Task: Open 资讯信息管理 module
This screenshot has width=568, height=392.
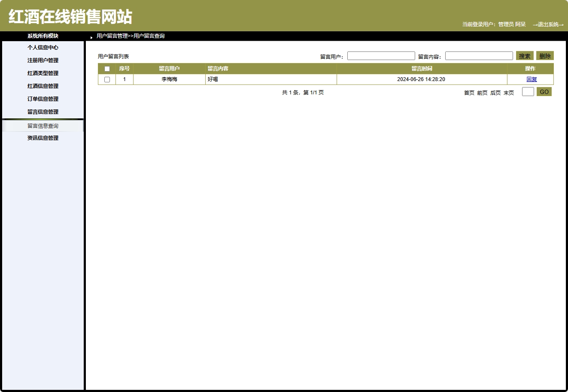Action: (x=43, y=138)
